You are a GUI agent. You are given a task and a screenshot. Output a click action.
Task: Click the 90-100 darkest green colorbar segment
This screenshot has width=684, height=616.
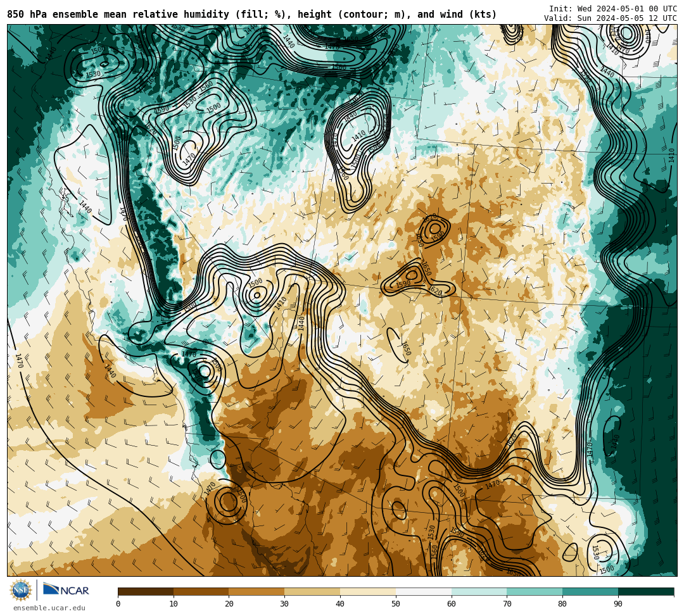coord(646,591)
